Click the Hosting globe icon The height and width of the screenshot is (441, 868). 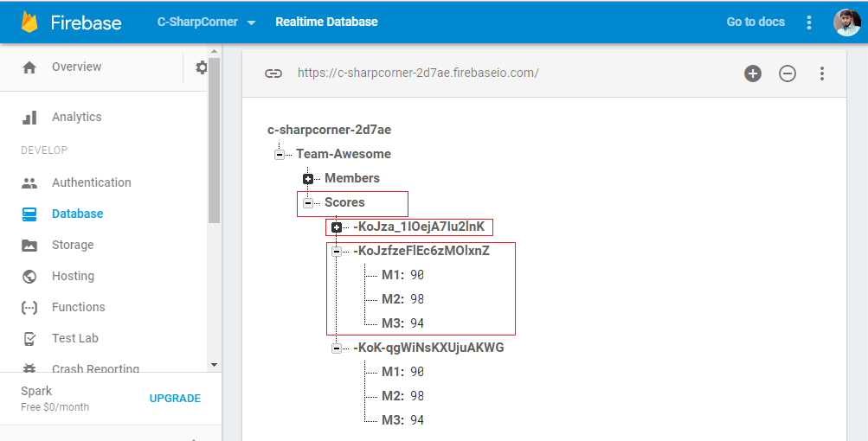29,276
